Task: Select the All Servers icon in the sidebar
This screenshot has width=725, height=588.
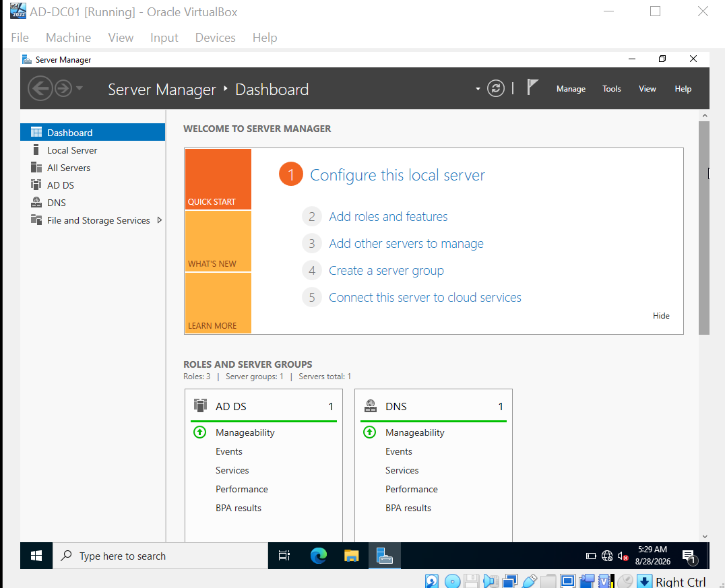Action: 36,167
